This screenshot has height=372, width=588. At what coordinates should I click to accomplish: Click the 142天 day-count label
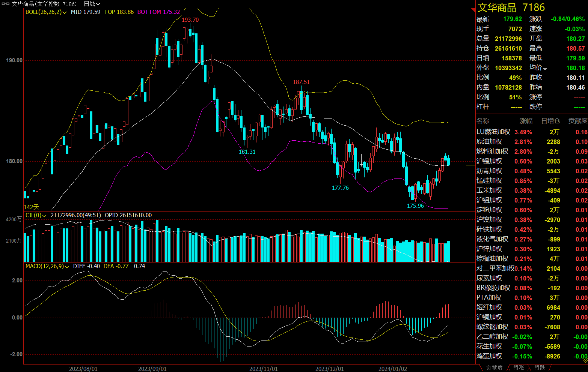[32, 207]
